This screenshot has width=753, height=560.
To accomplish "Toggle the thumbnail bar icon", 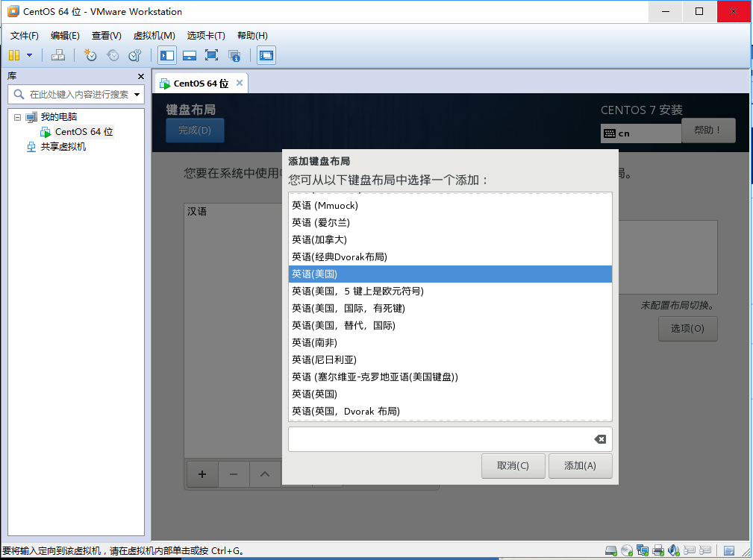I will tap(190, 55).
